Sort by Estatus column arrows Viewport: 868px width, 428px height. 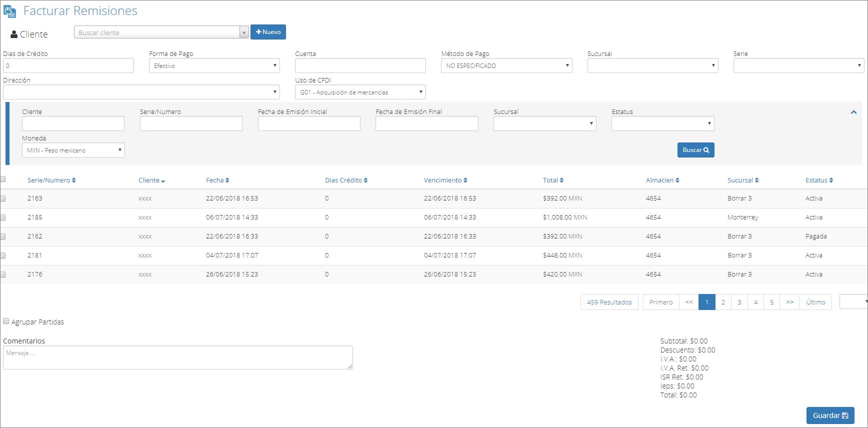click(831, 180)
